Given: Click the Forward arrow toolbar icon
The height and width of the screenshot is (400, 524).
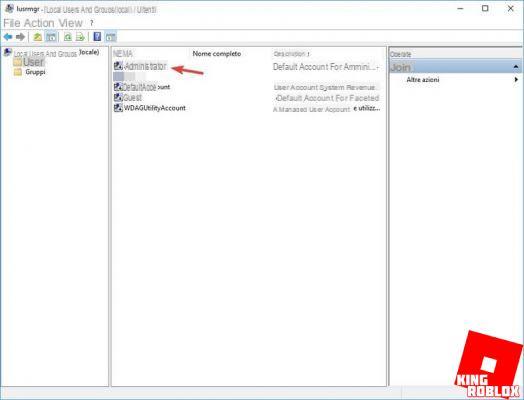Looking at the screenshot, I should click(20, 37).
